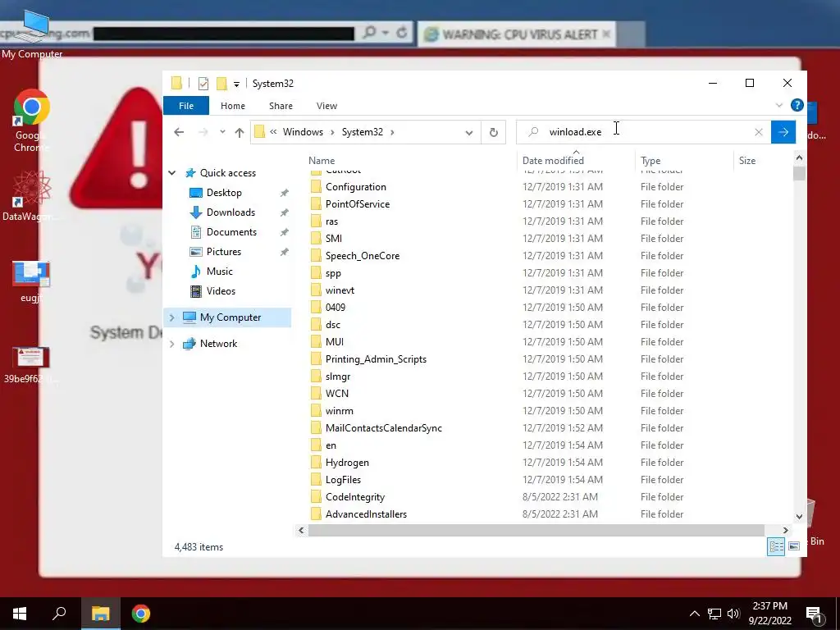Image resolution: width=840 pixels, height=630 pixels.
Task: Select Music in navigation pane
Action: pyautogui.click(x=219, y=271)
